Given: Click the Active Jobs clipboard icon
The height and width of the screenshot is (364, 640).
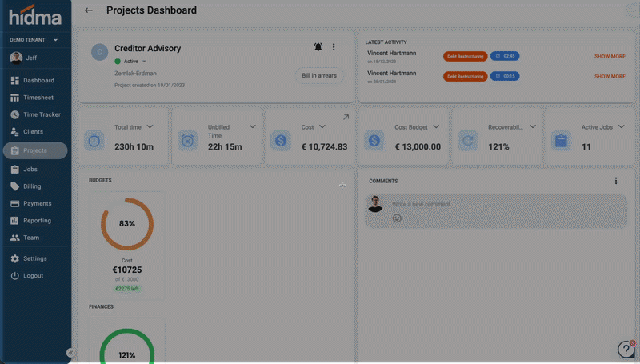Looking at the screenshot, I should coord(562,141).
